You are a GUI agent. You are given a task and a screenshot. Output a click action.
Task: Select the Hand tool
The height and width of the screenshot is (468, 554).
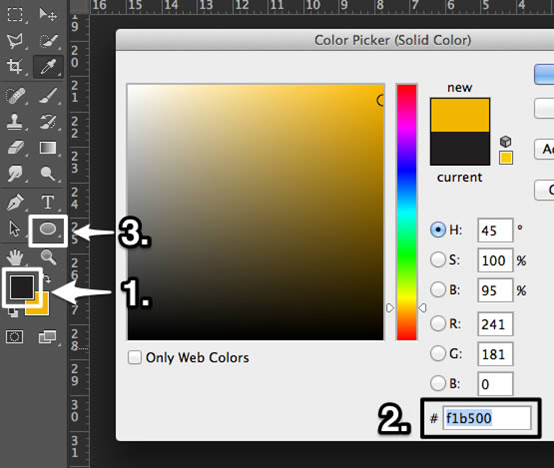click(x=15, y=257)
